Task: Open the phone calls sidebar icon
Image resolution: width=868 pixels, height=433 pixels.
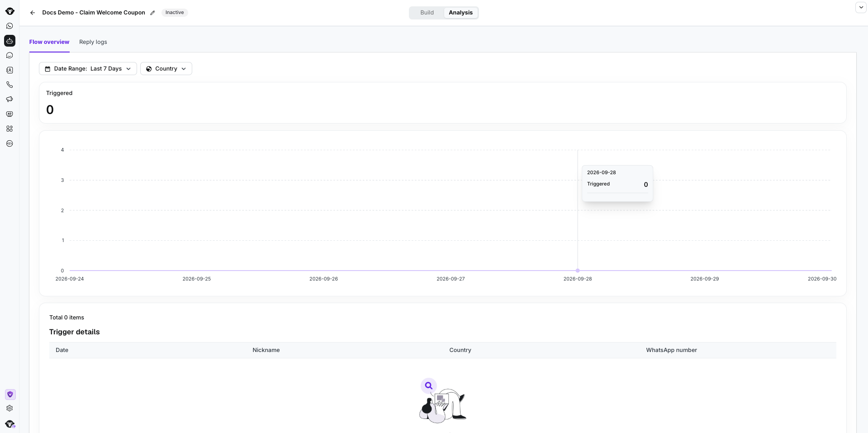Action: click(x=9, y=85)
